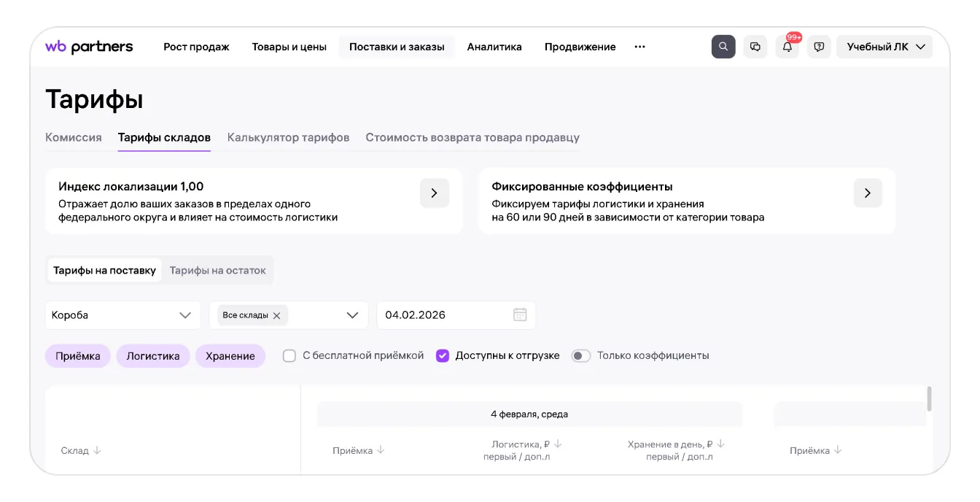Sort by Хранение в день column
The height and width of the screenshot is (502, 980).
tap(720, 444)
